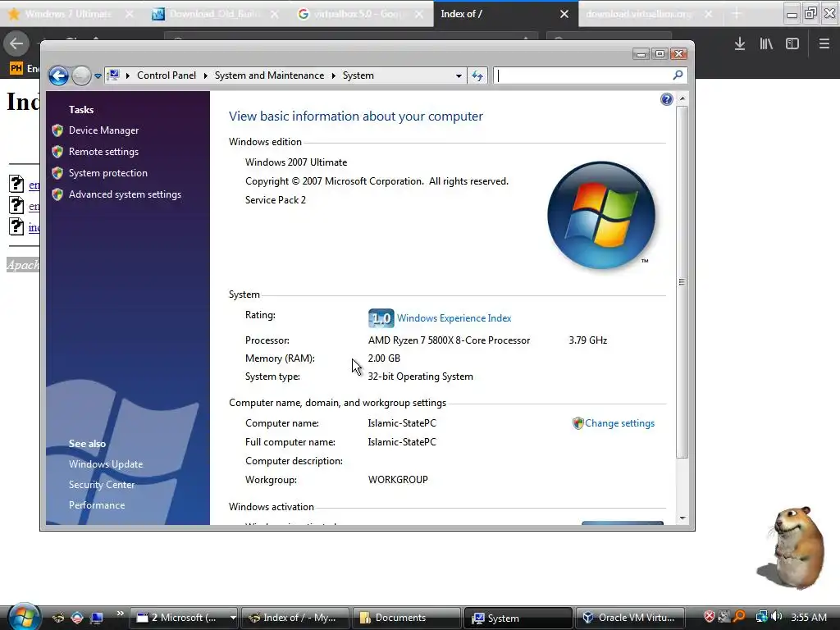Click the shield icon beside Remote settings

tap(57, 152)
